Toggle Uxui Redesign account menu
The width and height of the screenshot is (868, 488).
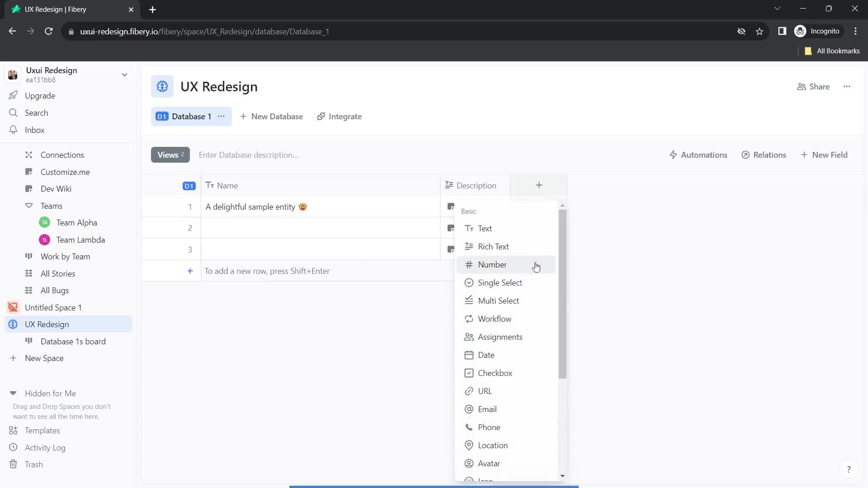point(125,74)
